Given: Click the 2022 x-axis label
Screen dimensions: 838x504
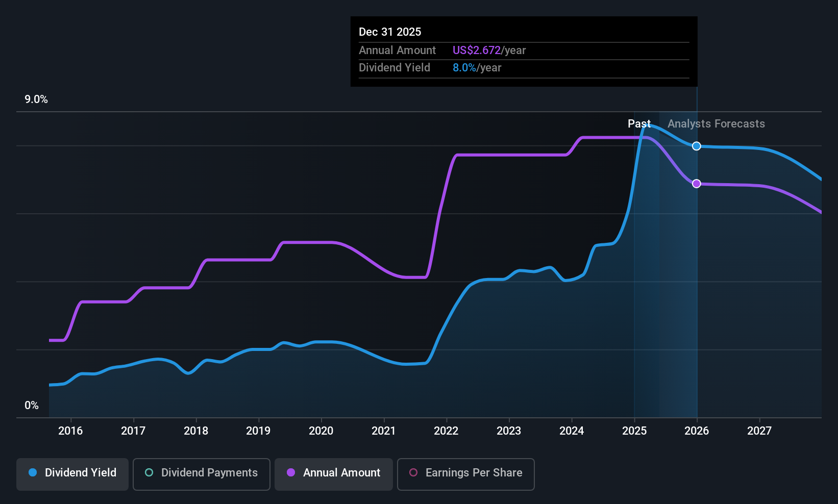Looking at the screenshot, I should point(446,431).
